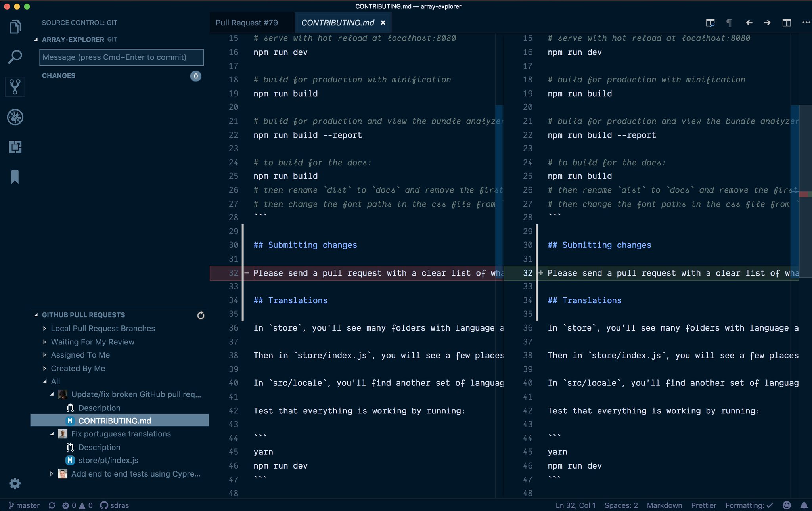The image size is (812, 511).
Task: Select the Source Control branch icon
Action: click(15, 86)
